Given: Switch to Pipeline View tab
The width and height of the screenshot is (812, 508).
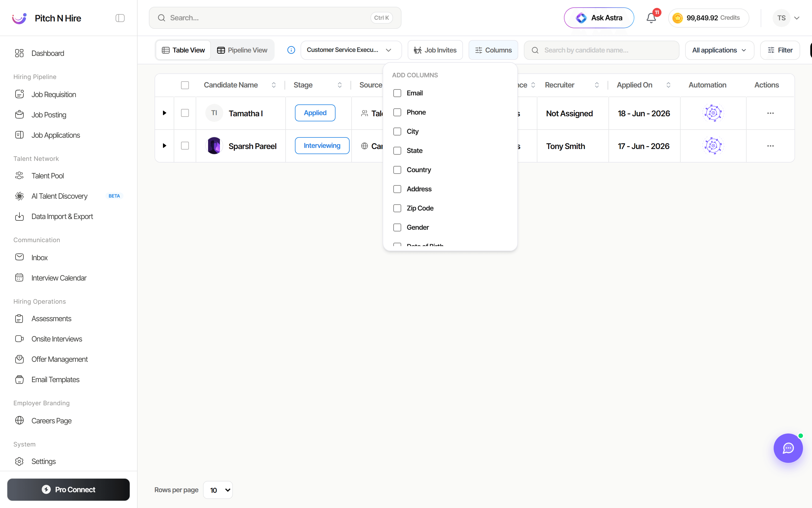Looking at the screenshot, I should pos(242,50).
